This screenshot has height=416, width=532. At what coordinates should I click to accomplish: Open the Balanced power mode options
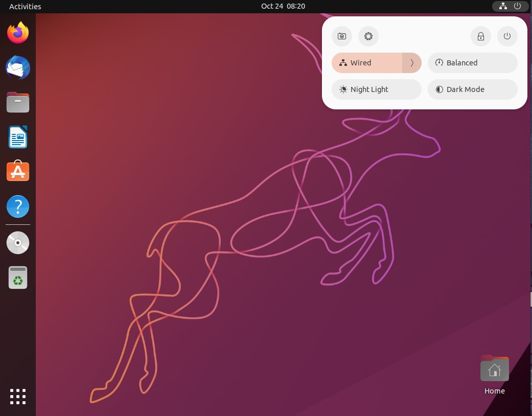pyautogui.click(x=473, y=62)
